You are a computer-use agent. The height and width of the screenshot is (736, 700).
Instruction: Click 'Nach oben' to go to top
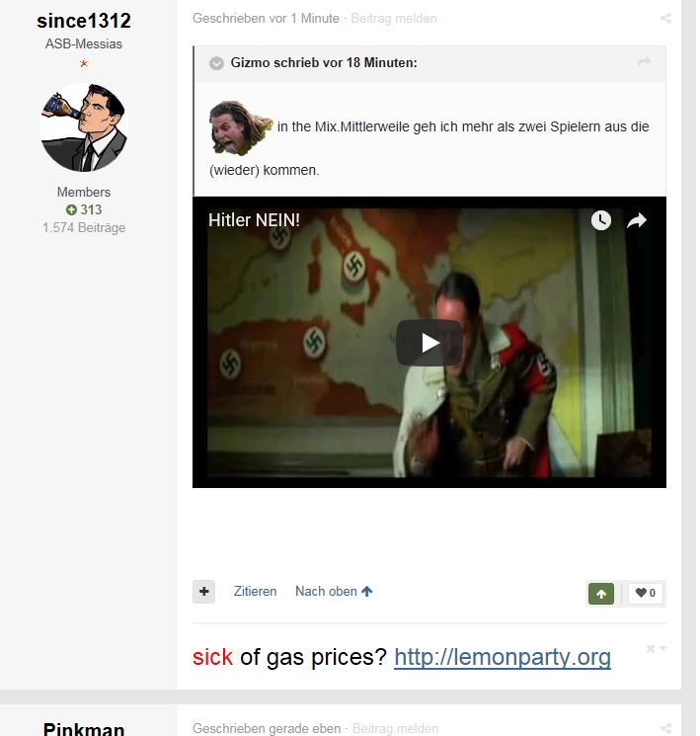(334, 592)
